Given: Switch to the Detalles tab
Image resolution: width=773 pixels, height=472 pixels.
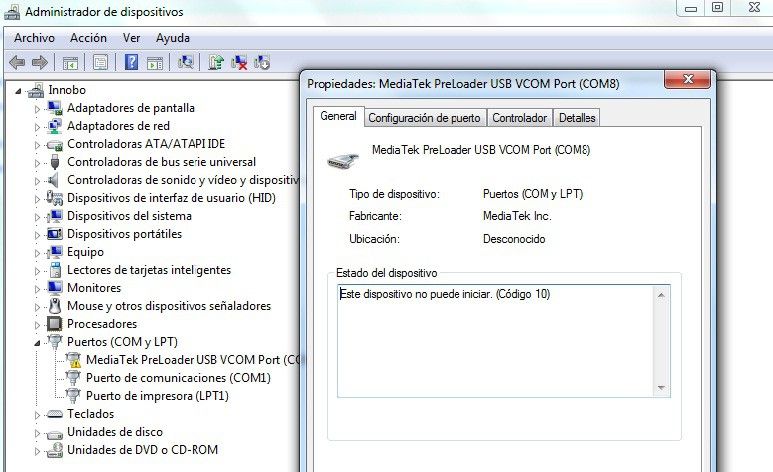Looking at the screenshot, I should pyautogui.click(x=577, y=118).
